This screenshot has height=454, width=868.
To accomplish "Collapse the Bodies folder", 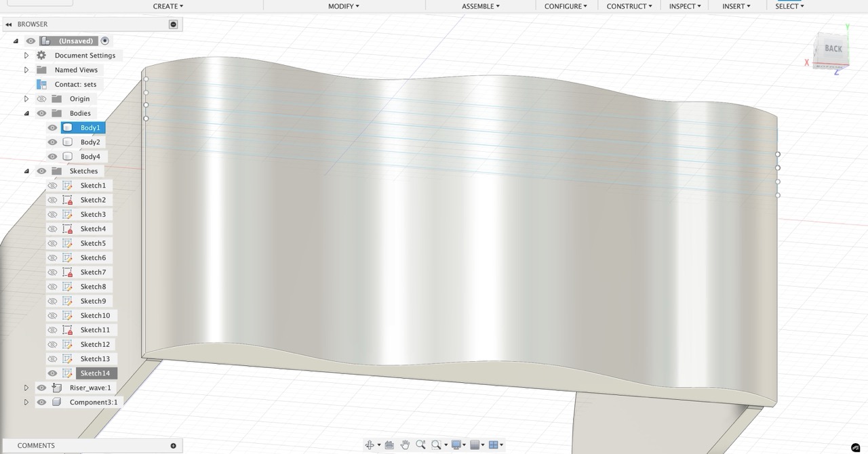I will click(x=26, y=113).
